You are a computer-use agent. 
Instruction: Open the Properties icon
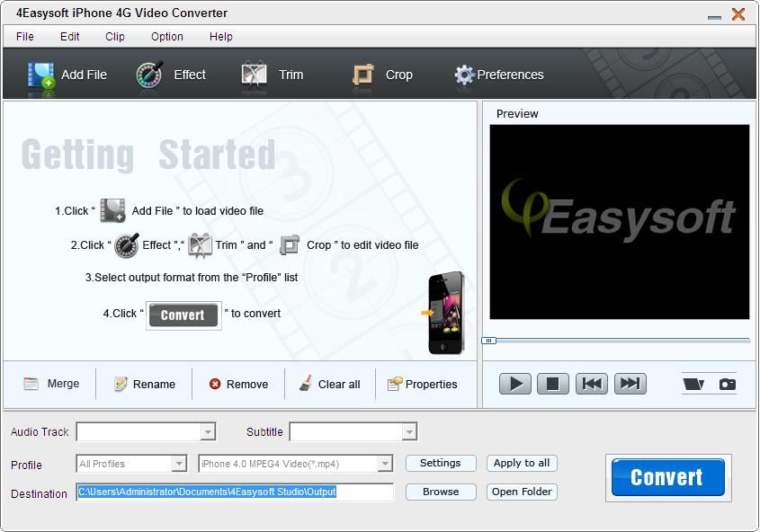pos(395,384)
